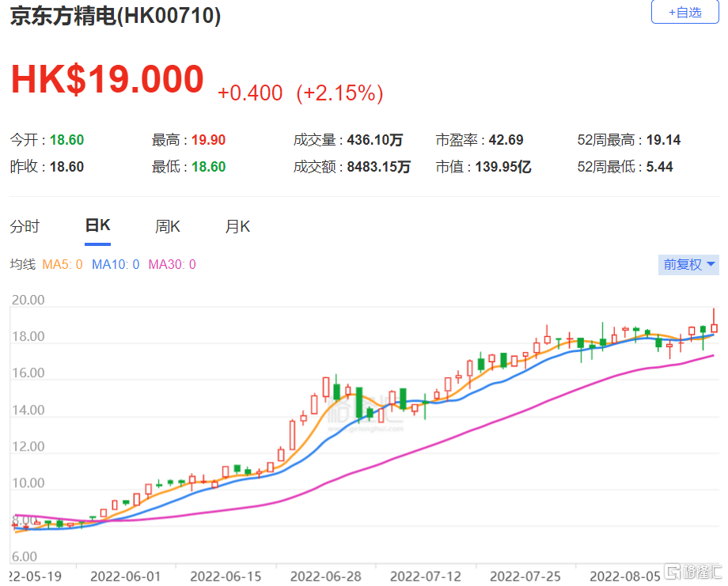The height and width of the screenshot is (586, 728).
Task: Click the day low 最低 value
Action: click(x=208, y=167)
